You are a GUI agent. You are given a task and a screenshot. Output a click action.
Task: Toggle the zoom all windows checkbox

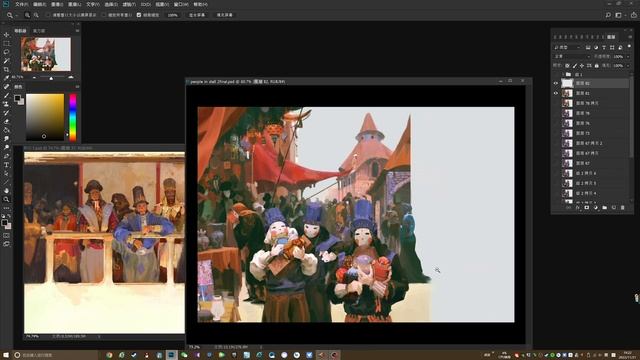point(104,15)
